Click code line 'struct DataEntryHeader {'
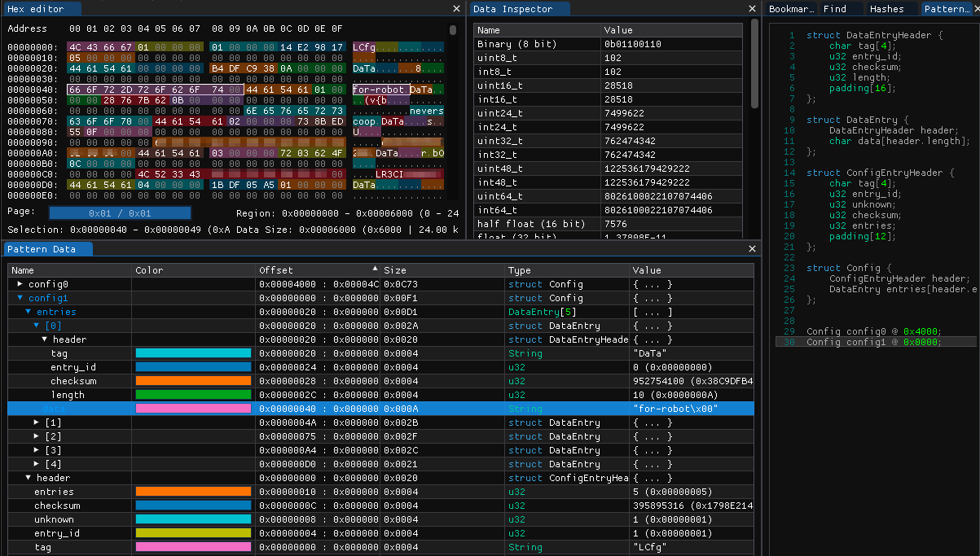Screen dimensions: 980x556 coord(874,36)
